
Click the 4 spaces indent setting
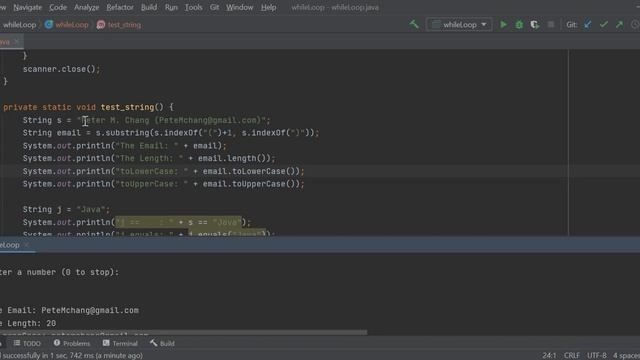point(626,356)
